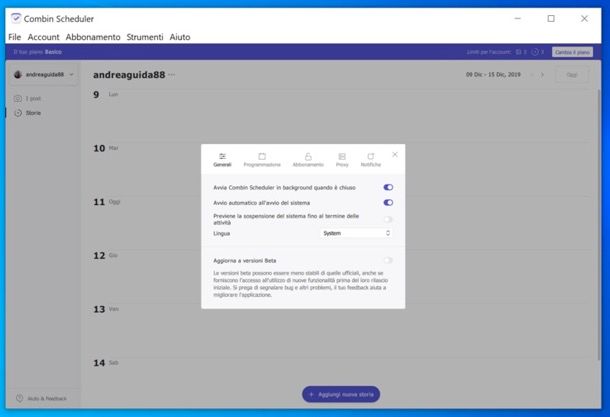Go to the Notifiche settings tab
The height and width of the screenshot is (417, 610).
click(371, 160)
